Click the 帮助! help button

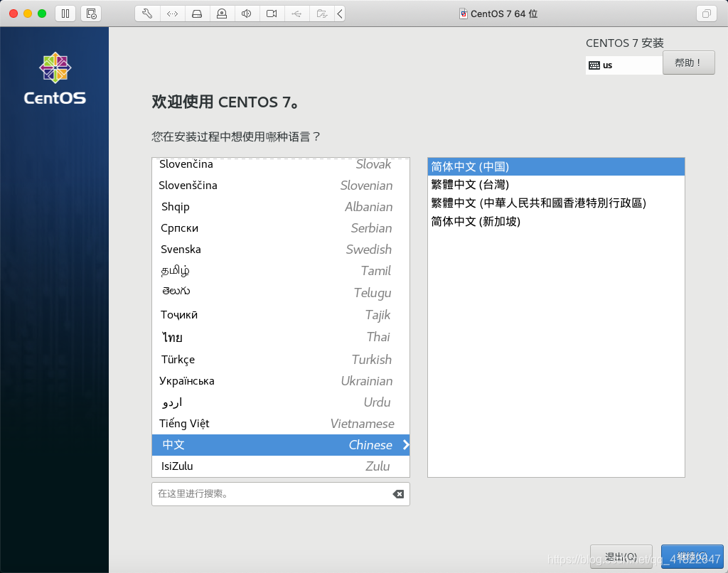[x=688, y=63]
